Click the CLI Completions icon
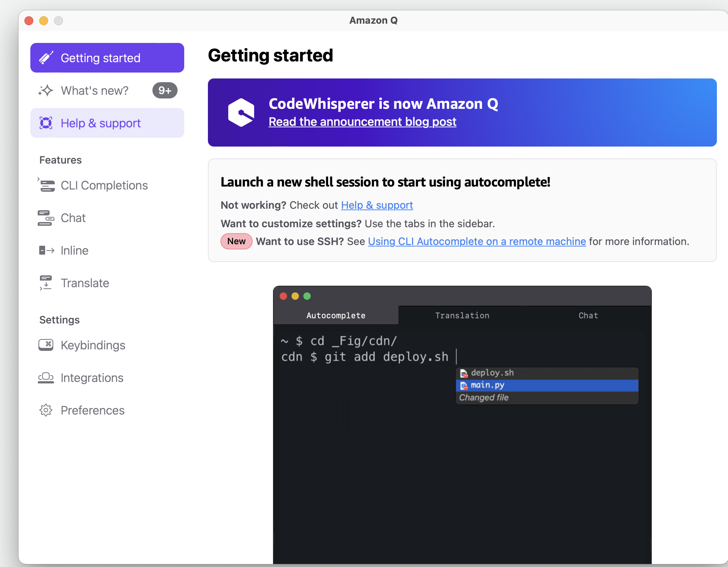Viewport: 728px width, 567px height. [x=46, y=185]
